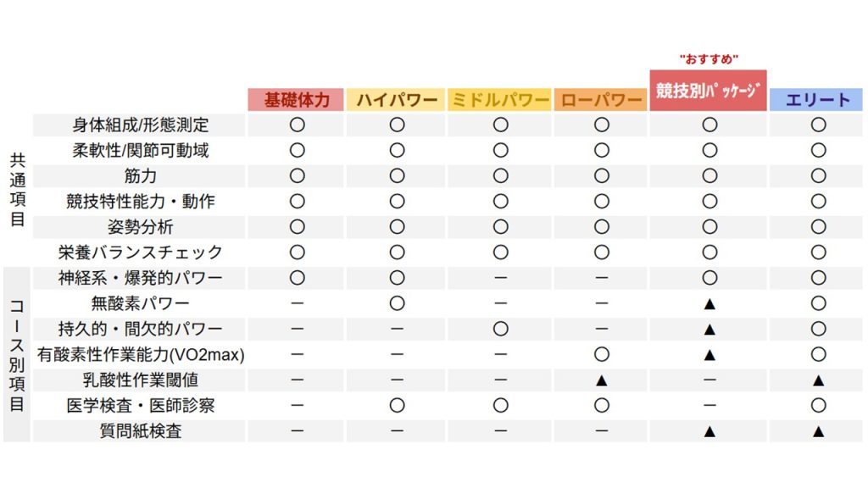
Task: Click the VO2max circle under ローパワー
Action: tap(602, 354)
